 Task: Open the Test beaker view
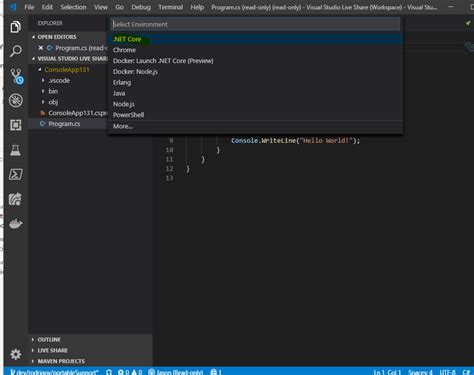(x=15, y=150)
